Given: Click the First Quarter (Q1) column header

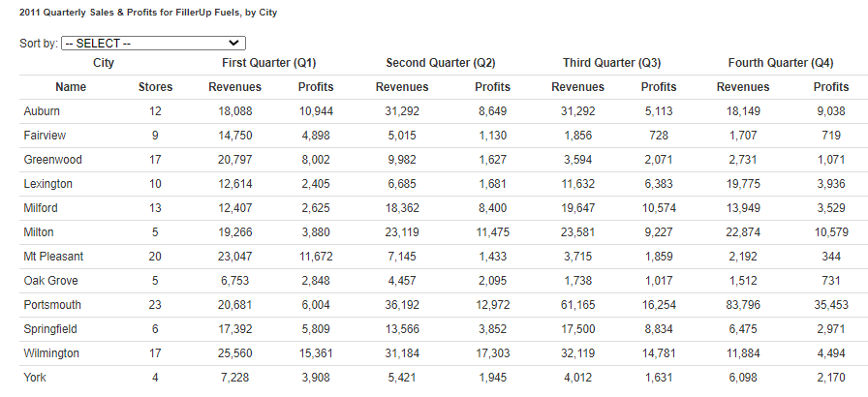Looking at the screenshot, I should tap(263, 63).
